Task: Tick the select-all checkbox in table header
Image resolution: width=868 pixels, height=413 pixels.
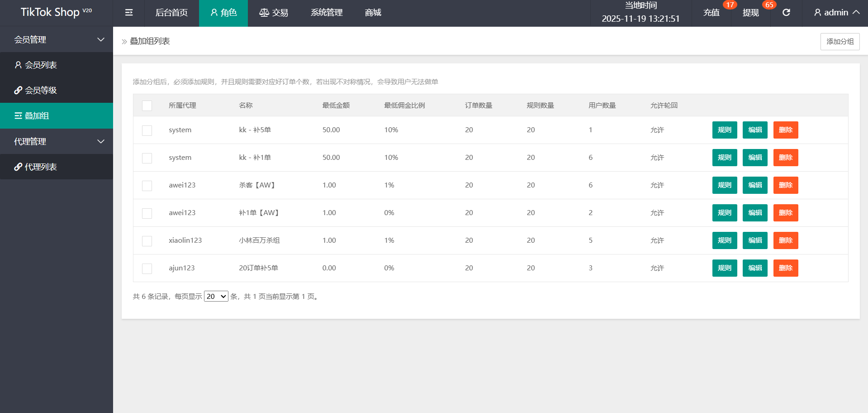Action: coord(147,106)
